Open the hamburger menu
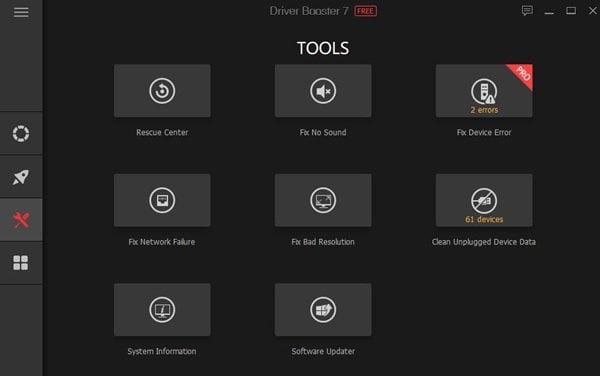 tap(21, 12)
